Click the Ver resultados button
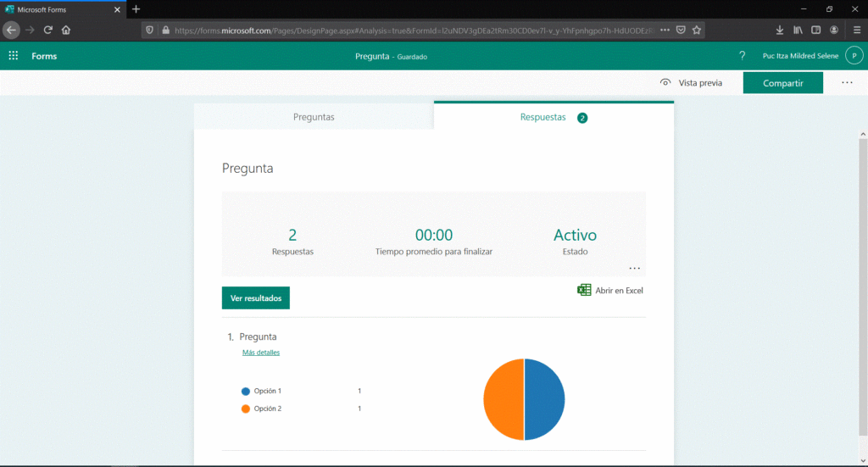This screenshot has width=868, height=467. 256,298
